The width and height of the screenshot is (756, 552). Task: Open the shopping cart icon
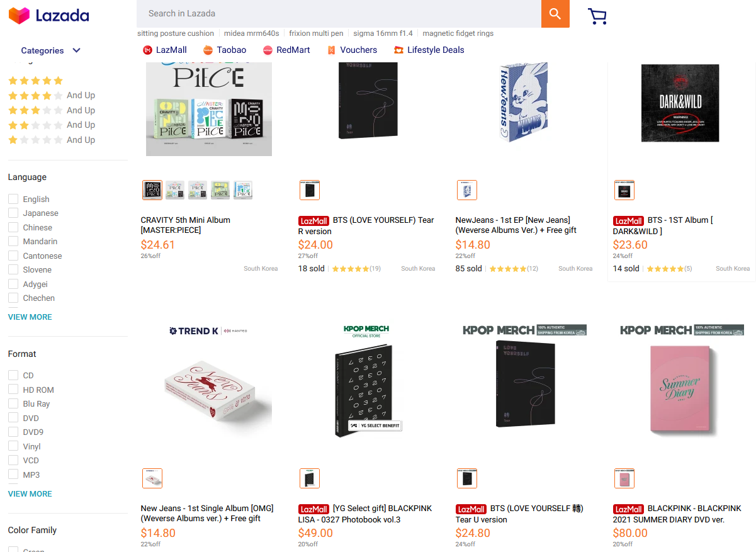click(x=597, y=16)
